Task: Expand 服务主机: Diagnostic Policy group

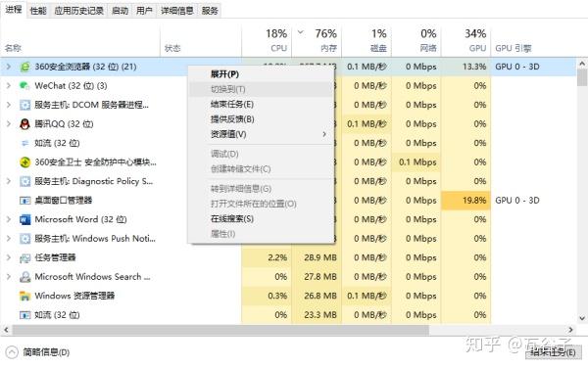Action: (x=8, y=181)
